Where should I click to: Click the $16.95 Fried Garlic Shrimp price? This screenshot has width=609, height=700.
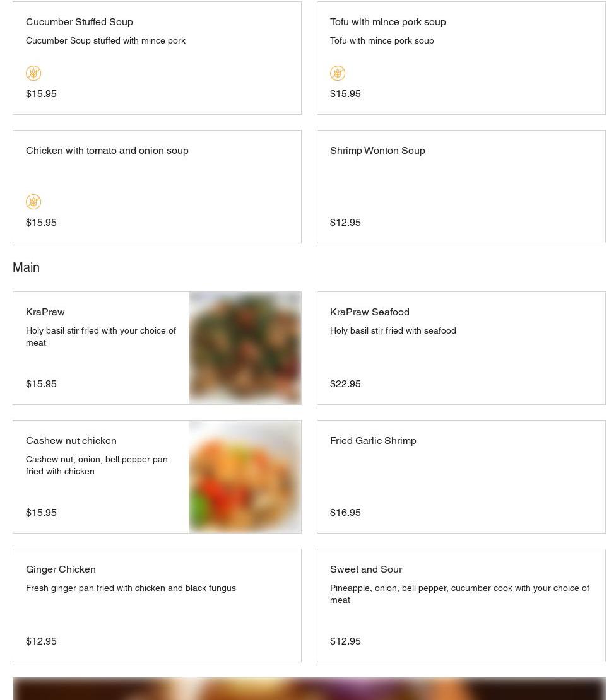[345, 512]
